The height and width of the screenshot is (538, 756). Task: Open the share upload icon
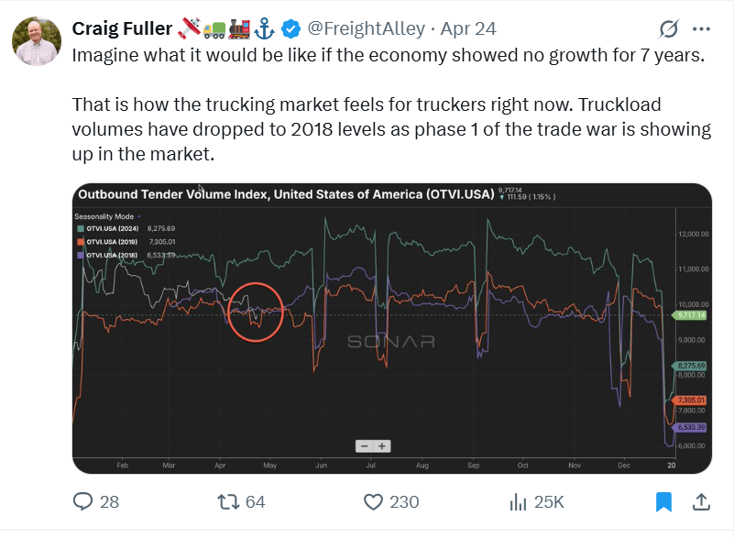pyautogui.click(x=702, y=502)
